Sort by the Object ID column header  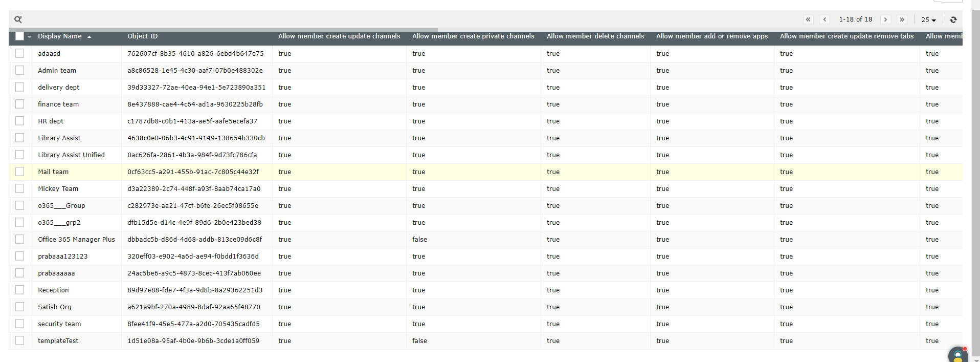coord(143,36)
